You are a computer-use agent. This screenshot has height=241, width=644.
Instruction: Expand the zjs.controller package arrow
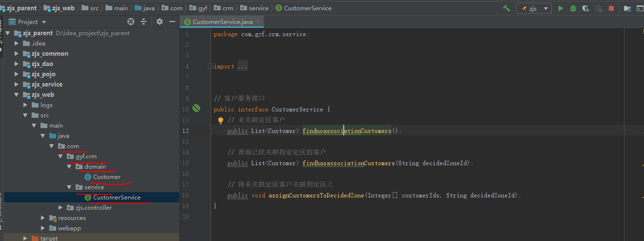[61, 208]
